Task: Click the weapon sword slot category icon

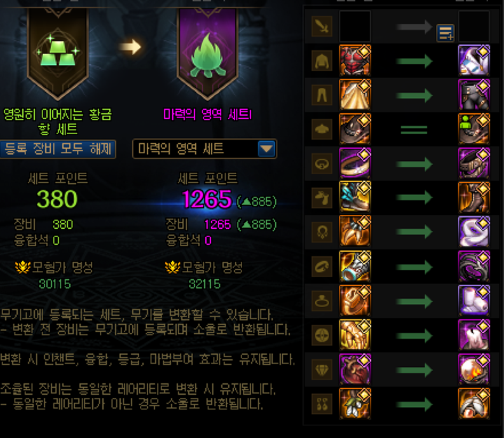Action: click(322, 26)
